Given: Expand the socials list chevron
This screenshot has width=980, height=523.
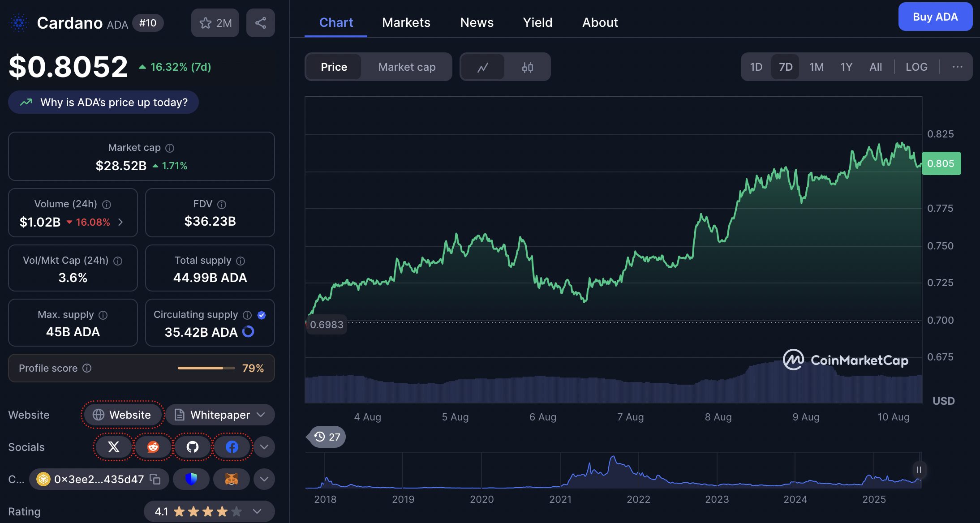Looking at the screenshot, I should 264,447.
